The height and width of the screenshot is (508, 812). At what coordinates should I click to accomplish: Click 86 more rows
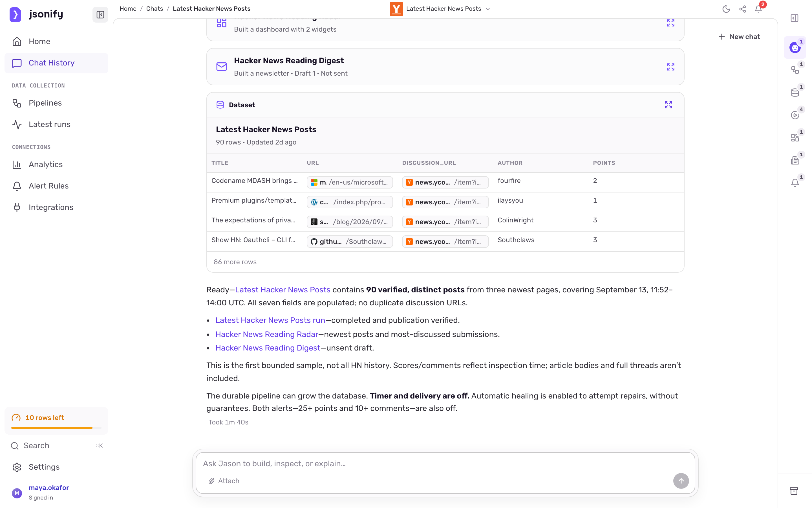pos(235,262)
